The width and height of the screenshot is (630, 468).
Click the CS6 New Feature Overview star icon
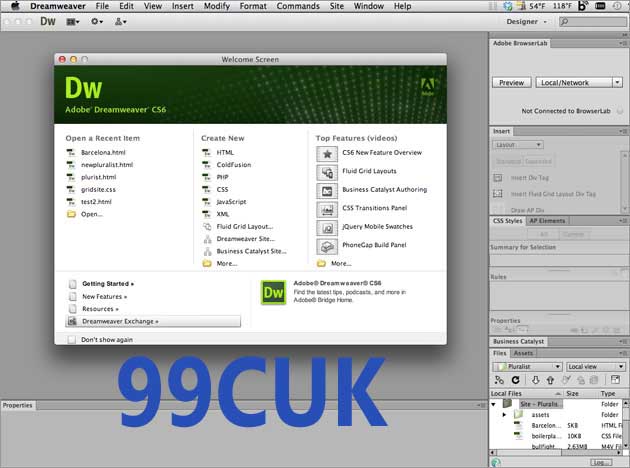coord(327,154)
